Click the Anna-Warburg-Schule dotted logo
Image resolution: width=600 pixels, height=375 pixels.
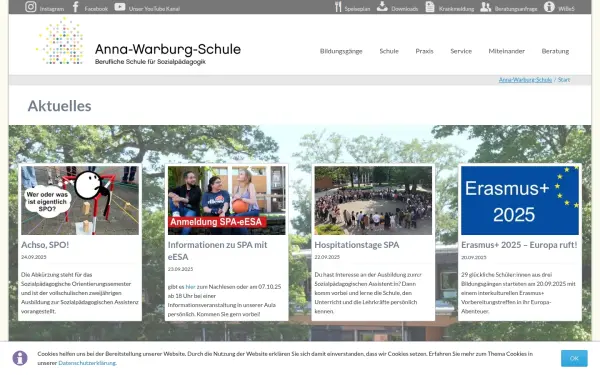coord(60,41)
